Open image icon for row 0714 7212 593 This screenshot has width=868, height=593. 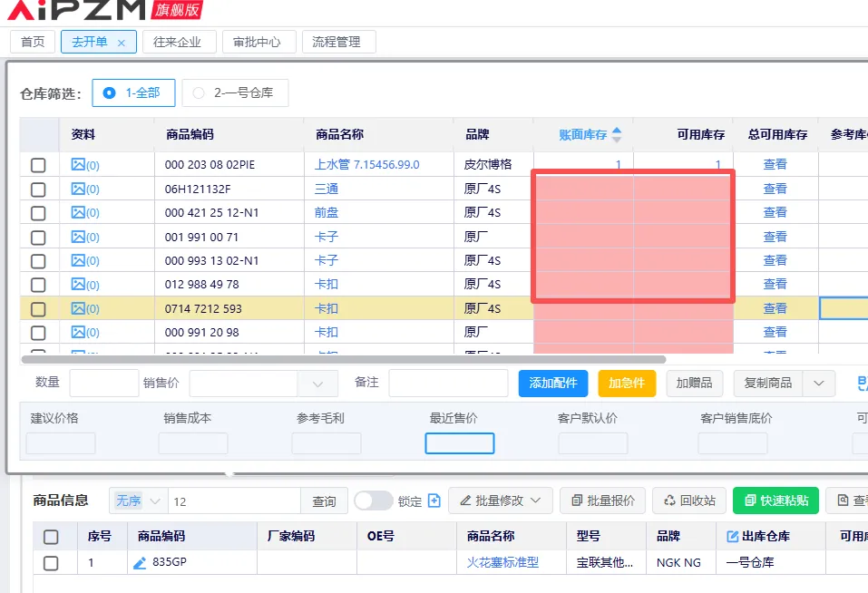coord(78,308)
